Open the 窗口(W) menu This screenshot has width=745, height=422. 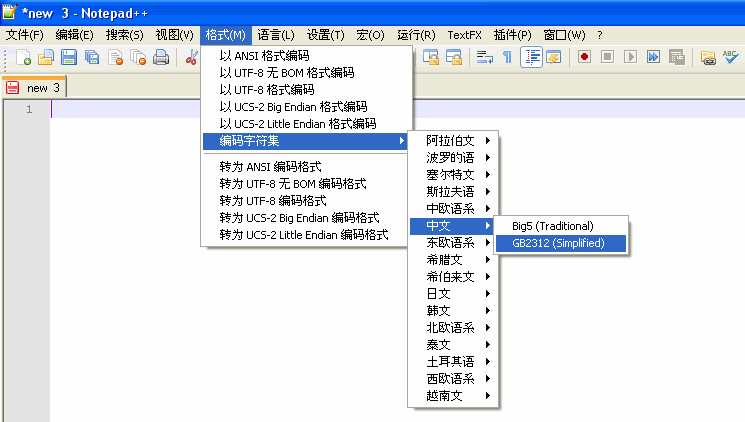pos(564,35)
